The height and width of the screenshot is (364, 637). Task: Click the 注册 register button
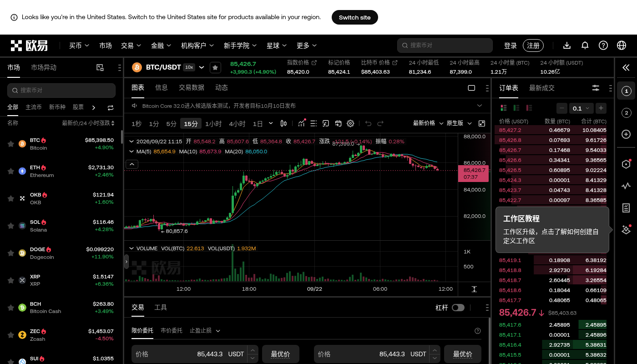point(533,45)
